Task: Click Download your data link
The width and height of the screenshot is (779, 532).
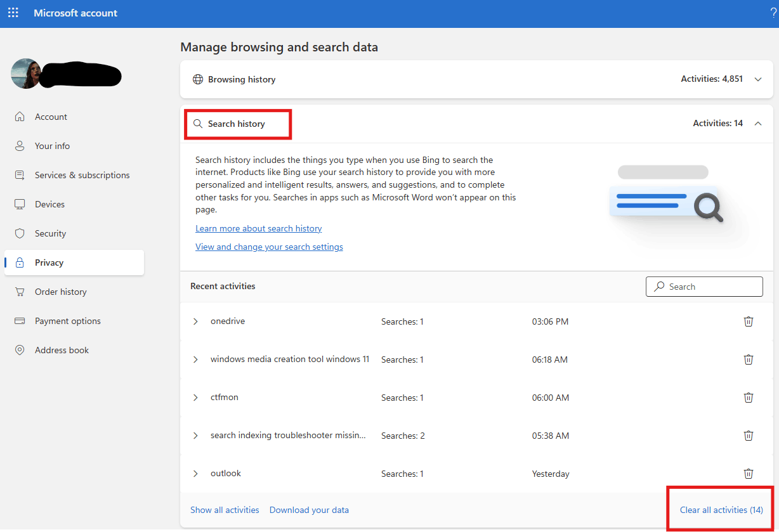Action: point(309,510)
